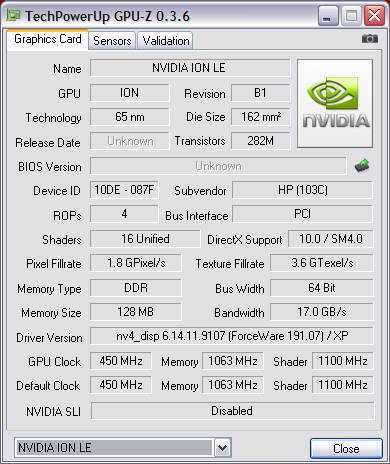Screen dimensions: 390x464
Task: Click the NVIDIA logo image
Action: [x=335, y=103]
